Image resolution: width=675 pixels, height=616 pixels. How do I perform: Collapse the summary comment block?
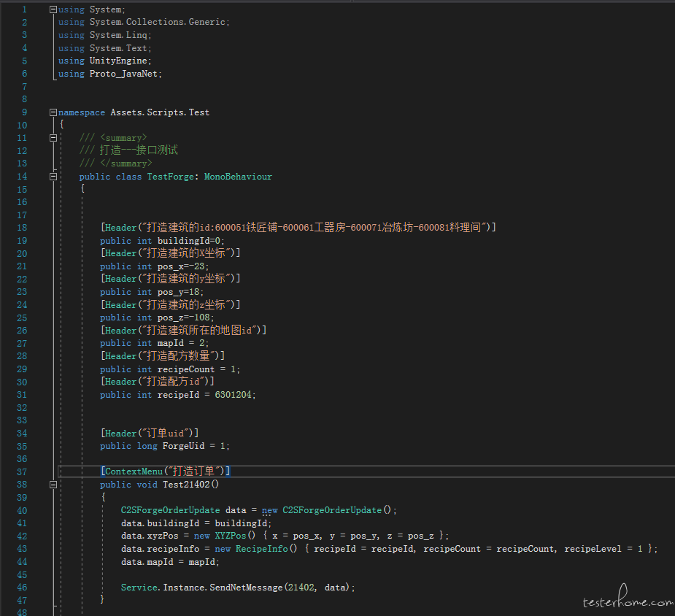pos(53,138)
